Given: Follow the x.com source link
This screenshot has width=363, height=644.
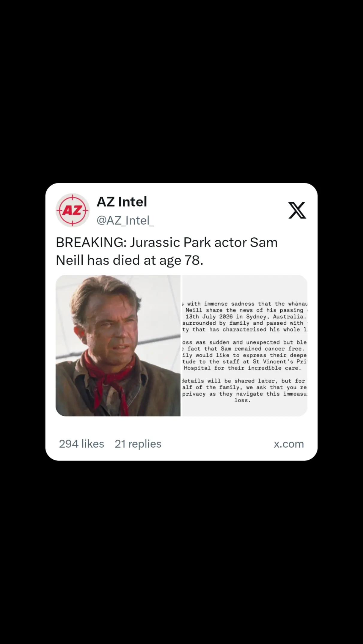Looking at the screenshot, I should [289, 444].
